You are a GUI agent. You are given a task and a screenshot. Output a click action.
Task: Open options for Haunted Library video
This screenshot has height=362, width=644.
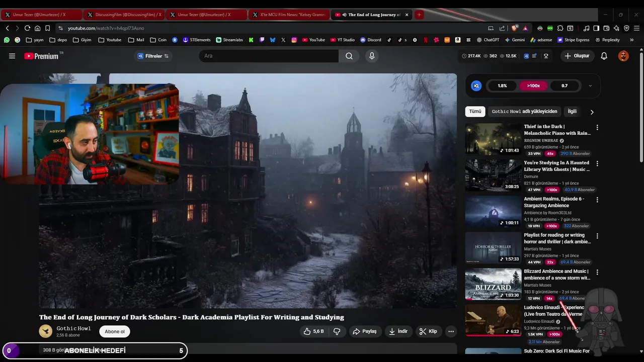597,164
